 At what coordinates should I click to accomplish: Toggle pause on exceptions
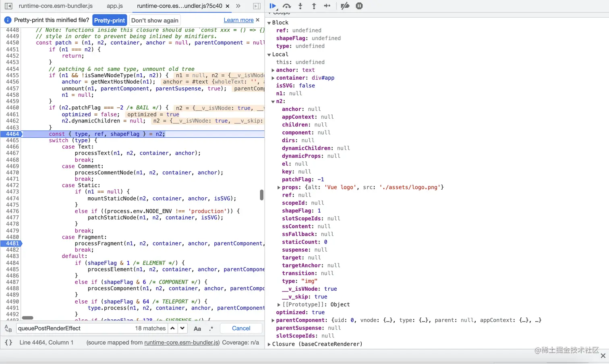tap(359, 6)
